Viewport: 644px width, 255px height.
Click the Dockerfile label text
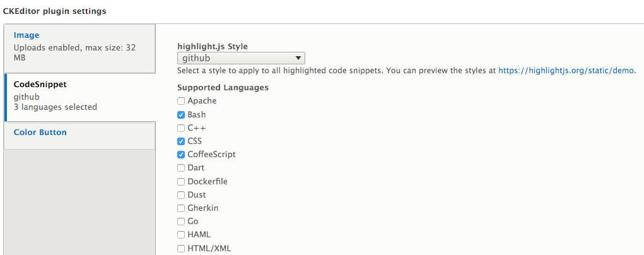(x=207, y=182)
